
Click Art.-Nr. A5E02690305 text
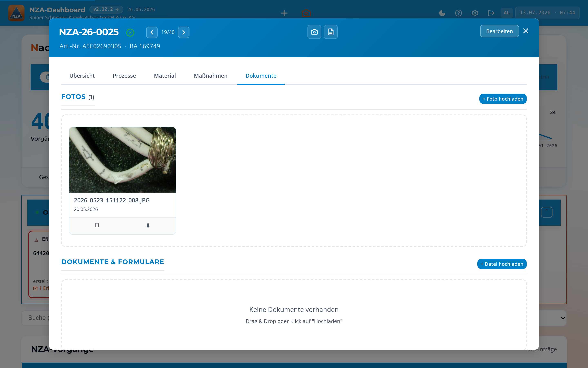coord(90,46)
